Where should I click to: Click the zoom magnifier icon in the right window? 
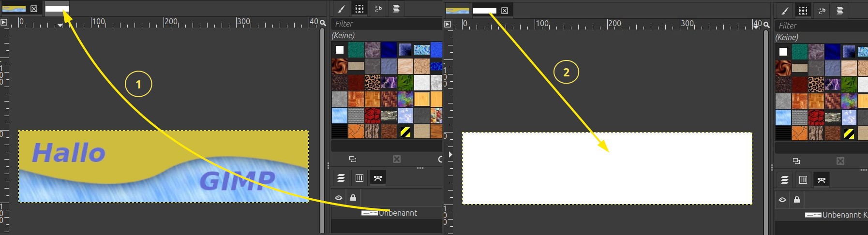point(766,24)
